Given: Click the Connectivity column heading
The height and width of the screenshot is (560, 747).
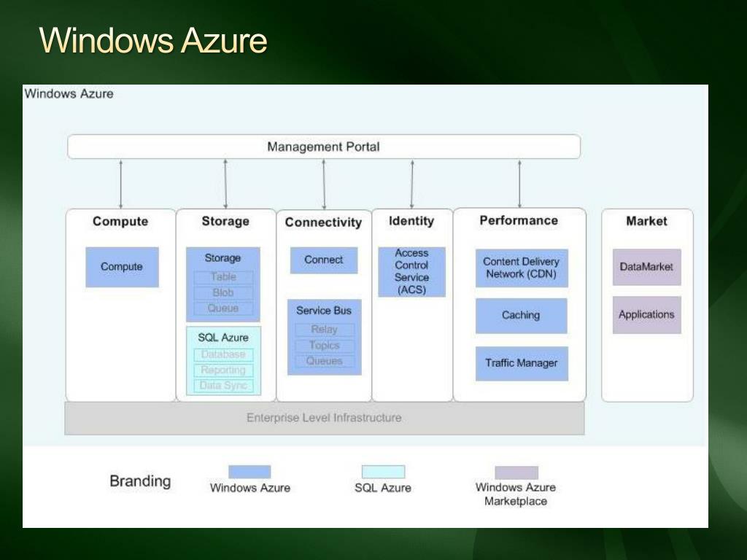Looking at the screenshot, I should (323, 222).
